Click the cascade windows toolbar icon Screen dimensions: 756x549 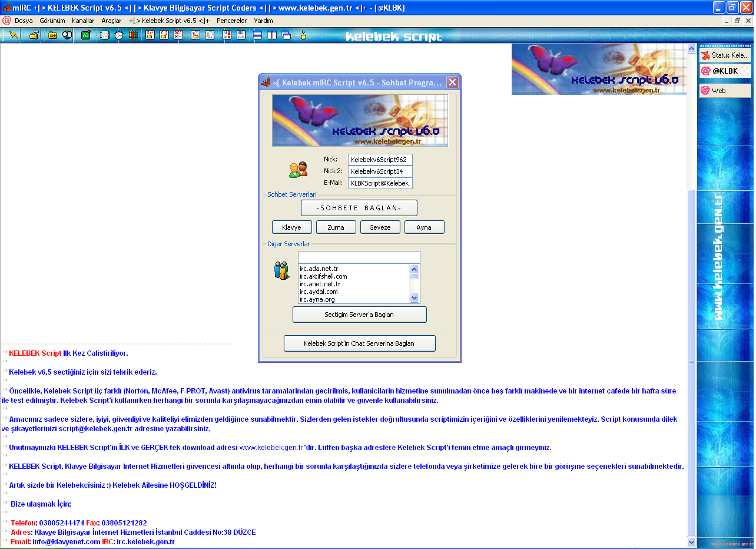(x=286, y=35)
